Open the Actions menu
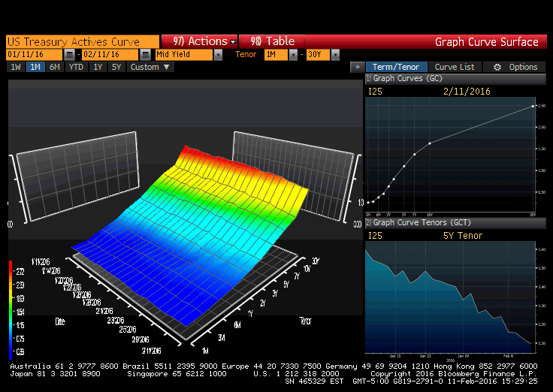553x392 pixels. [x=199, y=41]
